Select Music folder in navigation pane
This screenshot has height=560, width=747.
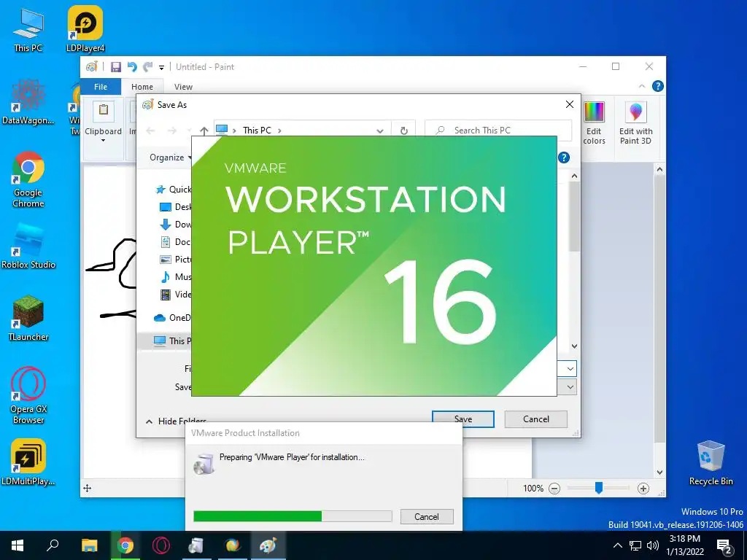point(175,276)
